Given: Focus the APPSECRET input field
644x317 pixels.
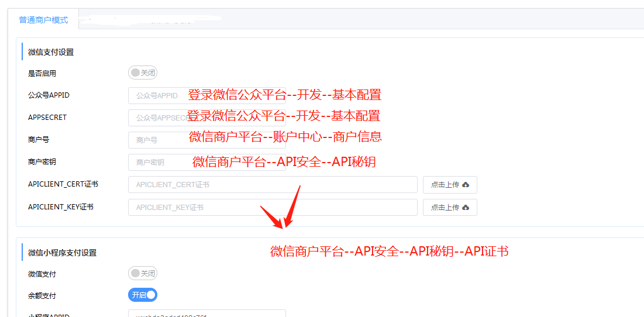Looking at the screenshot, I should 207,118.
